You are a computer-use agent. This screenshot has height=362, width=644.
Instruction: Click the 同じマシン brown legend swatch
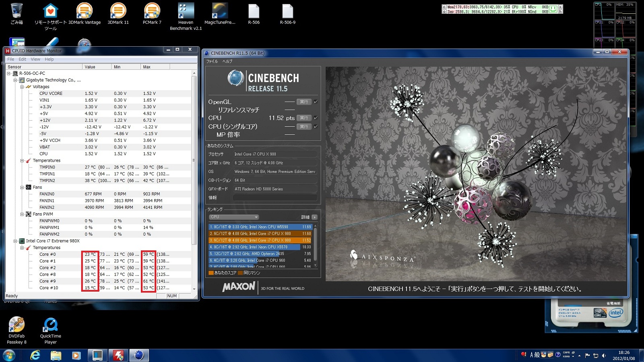[x=240, y=273]
